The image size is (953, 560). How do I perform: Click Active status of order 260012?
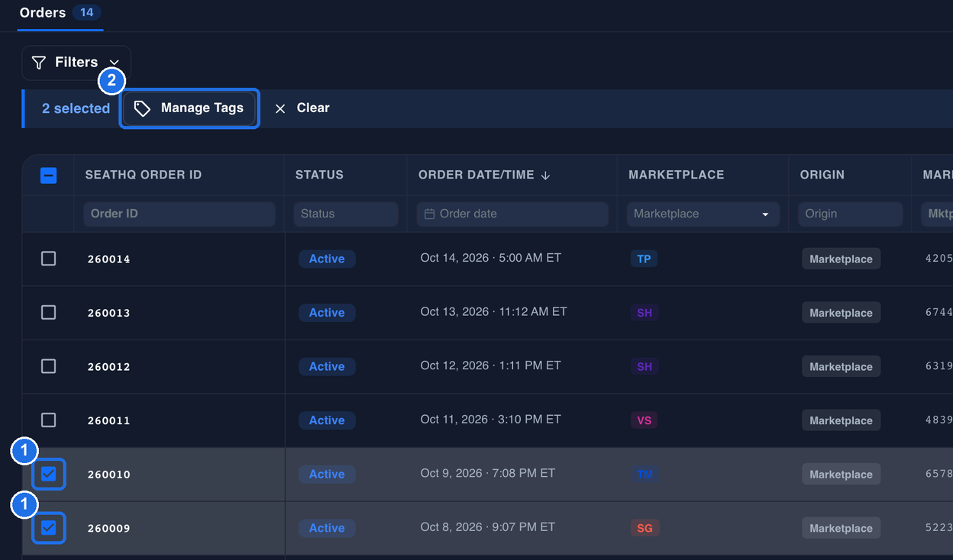point(327,366)
